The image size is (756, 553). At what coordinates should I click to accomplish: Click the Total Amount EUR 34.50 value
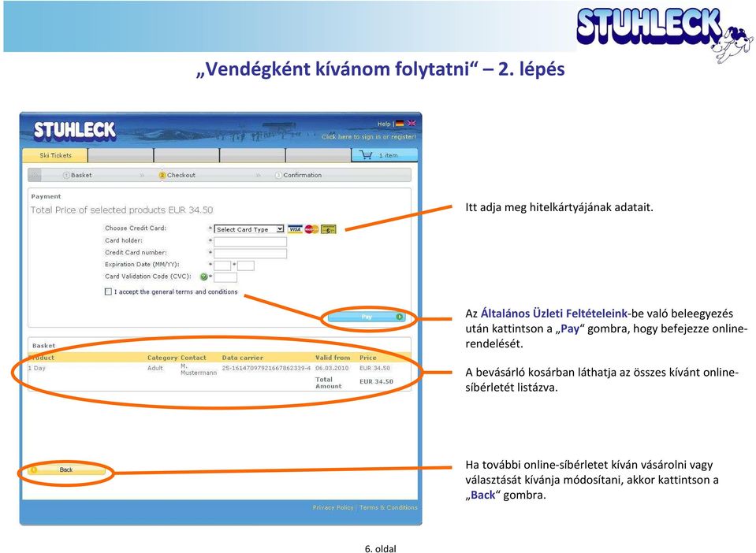376,381
